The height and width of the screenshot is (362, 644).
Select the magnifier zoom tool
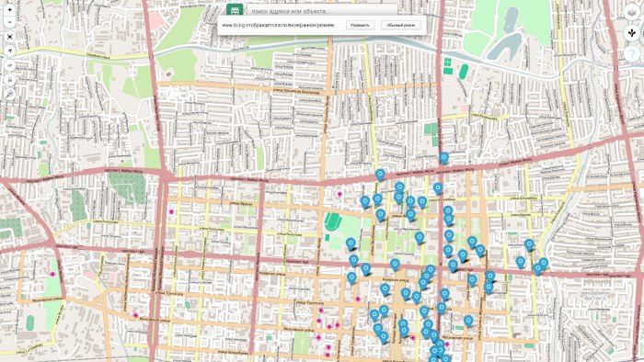[x=10, y=94]
